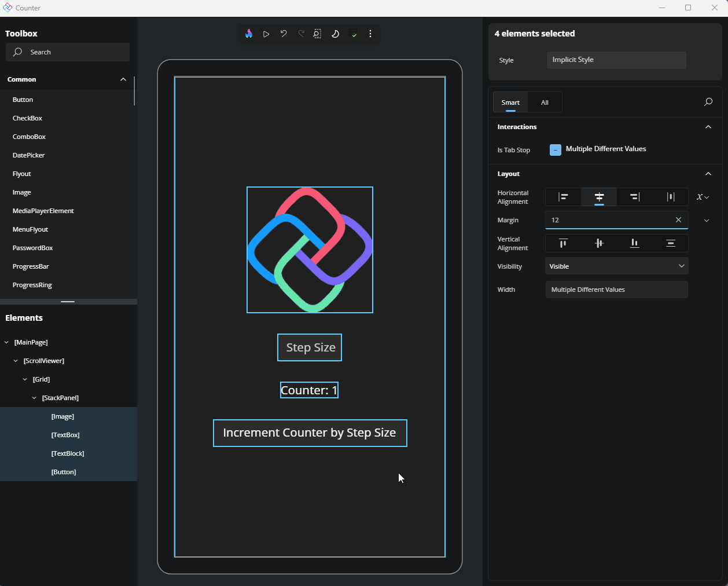Undo the last change
728x586 pixels.
(284, 34)
